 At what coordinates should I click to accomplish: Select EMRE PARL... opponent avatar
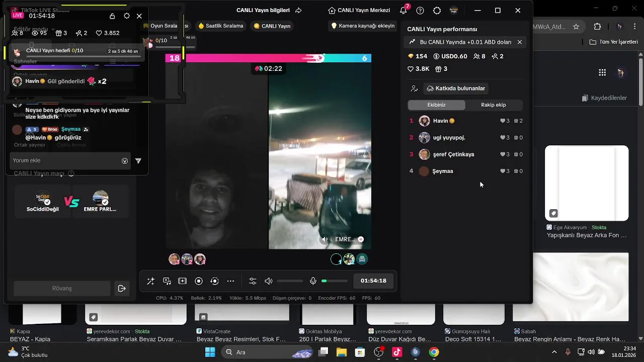click(100, 202)
